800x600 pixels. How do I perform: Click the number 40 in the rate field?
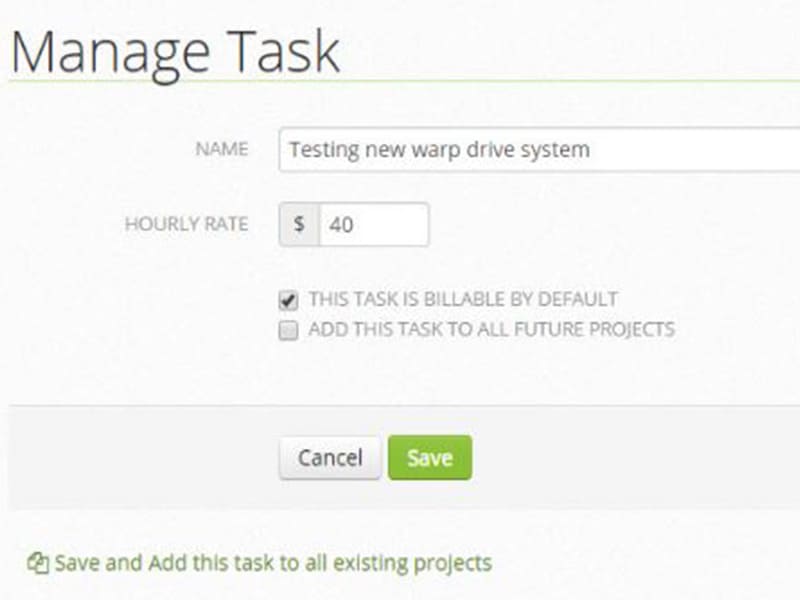point(341,225)
